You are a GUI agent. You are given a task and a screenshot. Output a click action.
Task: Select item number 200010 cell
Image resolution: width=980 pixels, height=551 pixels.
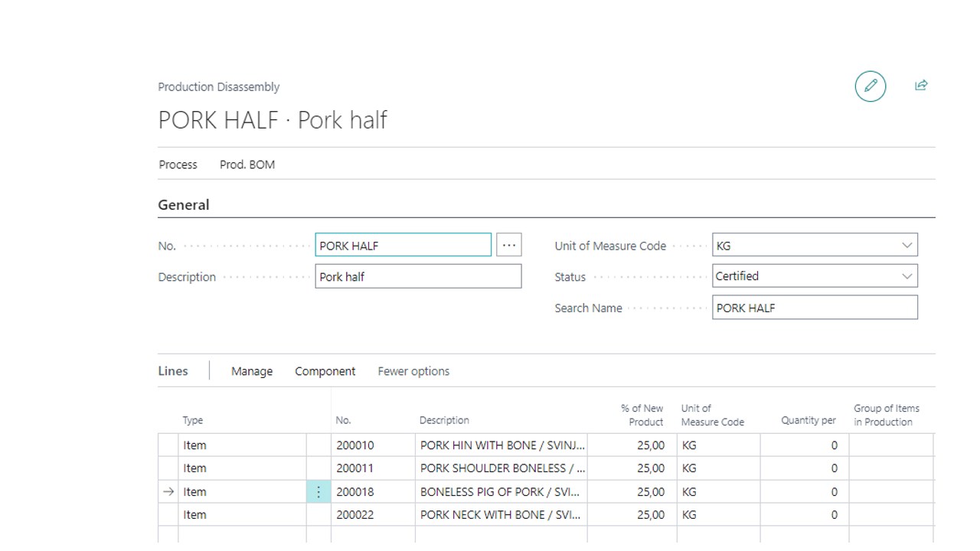pyautogui.click(x=372, y=445)
